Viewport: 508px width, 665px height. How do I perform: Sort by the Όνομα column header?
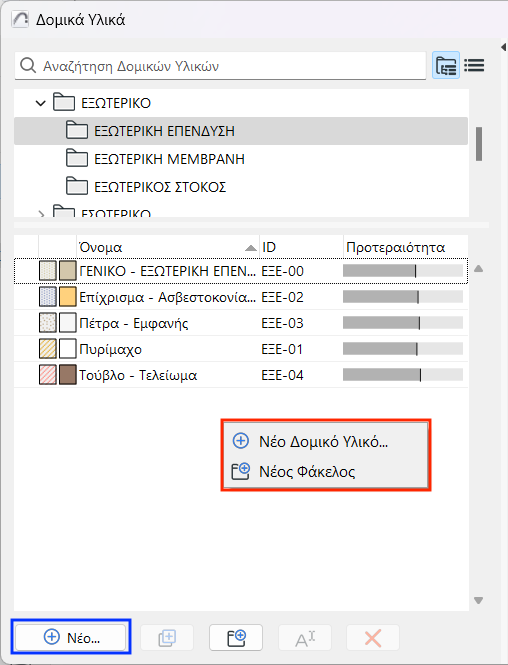pyautogui.click(x=167, y=247)
